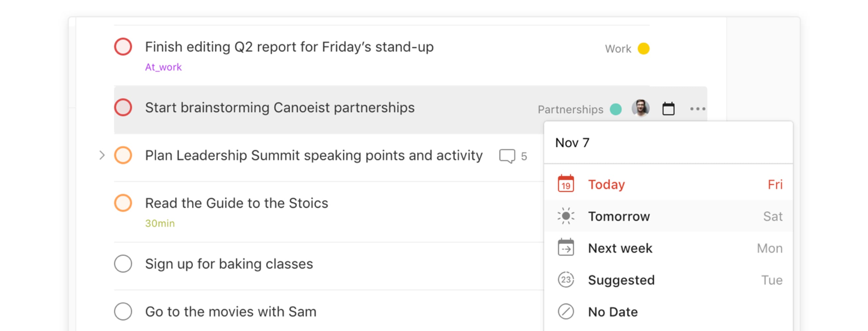Click the Today calendar icon showing 19
The width and height of the screenshot is (868, 331).
coord(566,184)
